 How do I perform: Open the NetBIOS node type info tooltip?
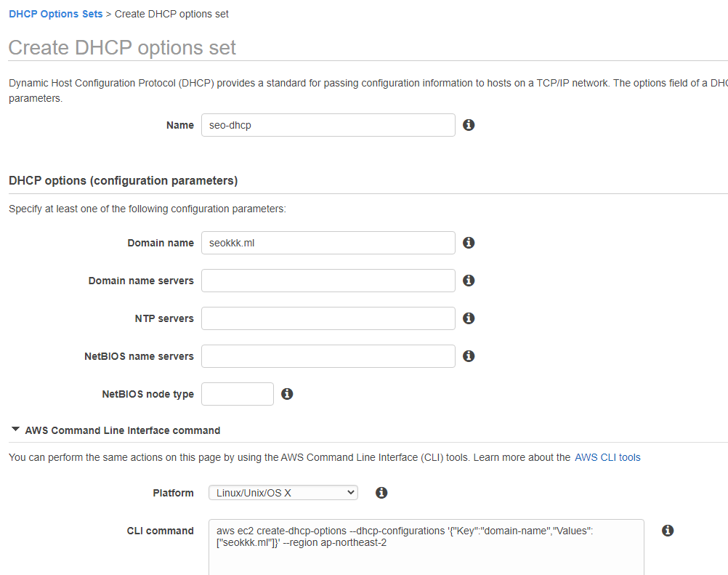pyautogui.click(x=286, y=393)
